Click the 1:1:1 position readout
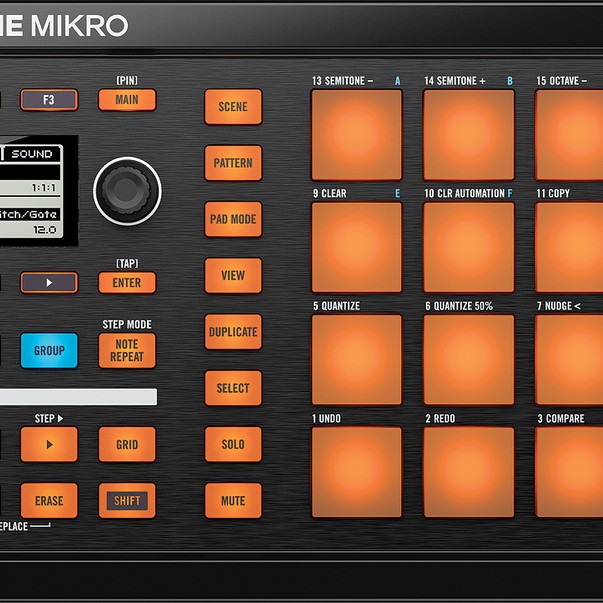Image resolution: width=603 pixels, height=603 pixels. pyautogui.click(x=44, y=188)
